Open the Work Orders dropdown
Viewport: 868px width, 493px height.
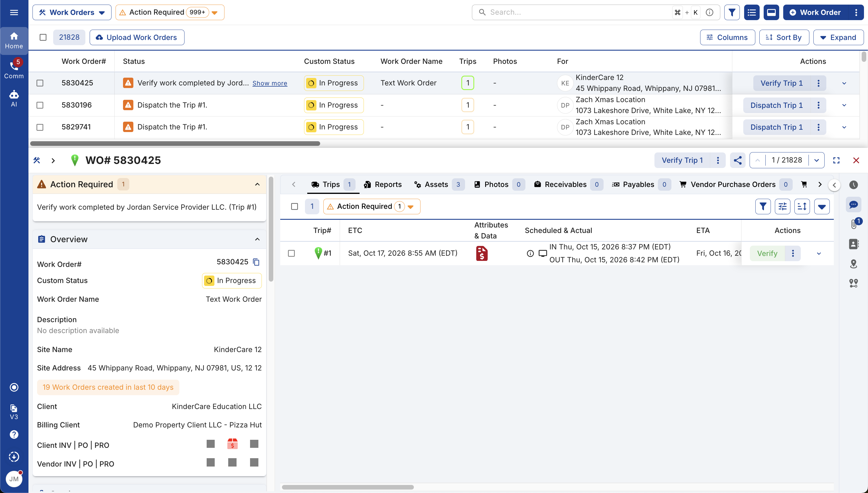pyautogui.click(x=72, y=13)
